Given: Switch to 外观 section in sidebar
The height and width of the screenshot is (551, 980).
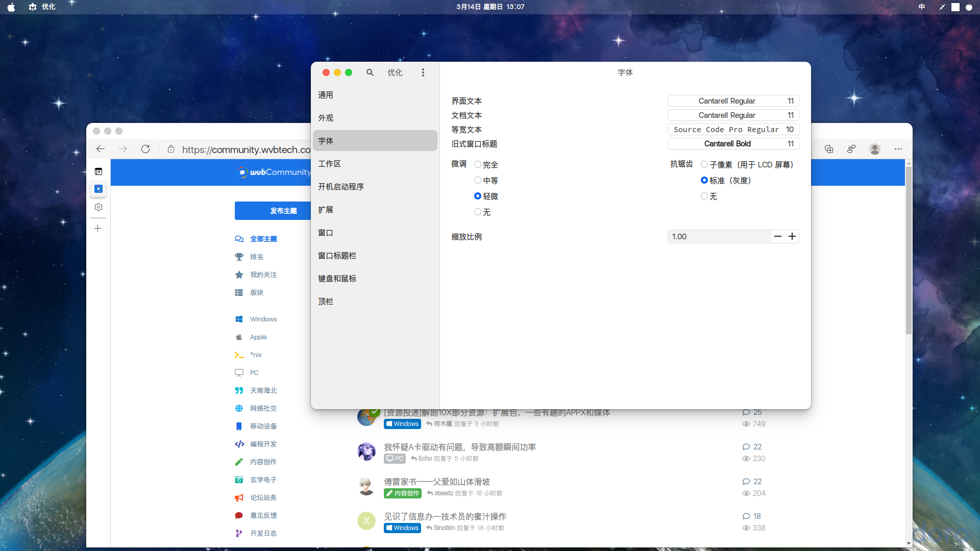Looking at the screenshot, I should point(326,118).
